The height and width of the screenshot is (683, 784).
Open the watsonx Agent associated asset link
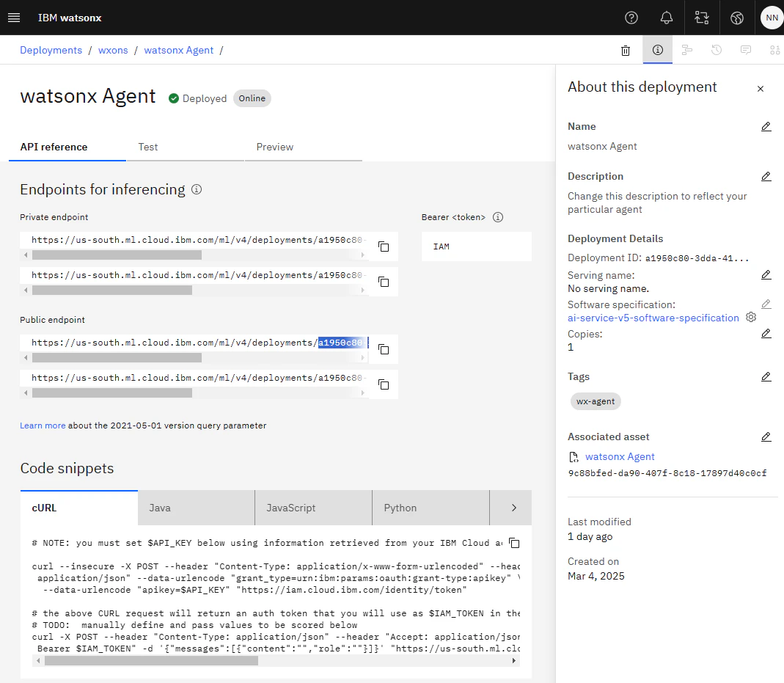[620, 456]
